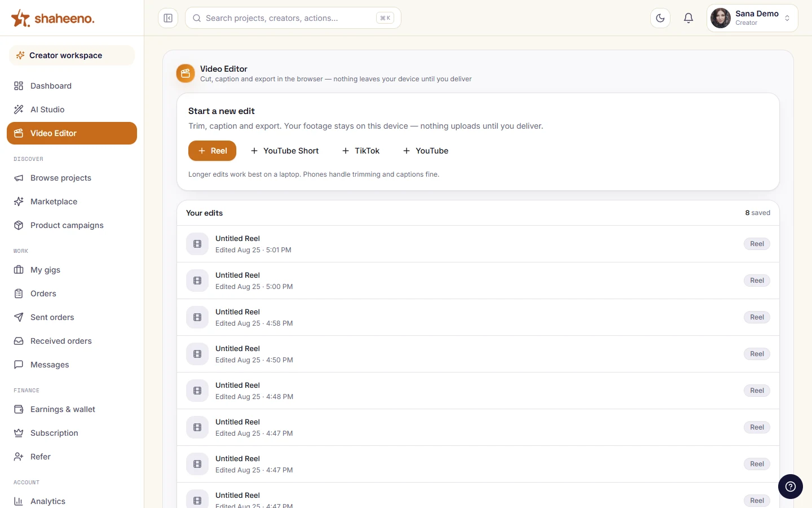The image size is (812, 508).
Task: Start a new TikTok edit
Action: [361, 151]
